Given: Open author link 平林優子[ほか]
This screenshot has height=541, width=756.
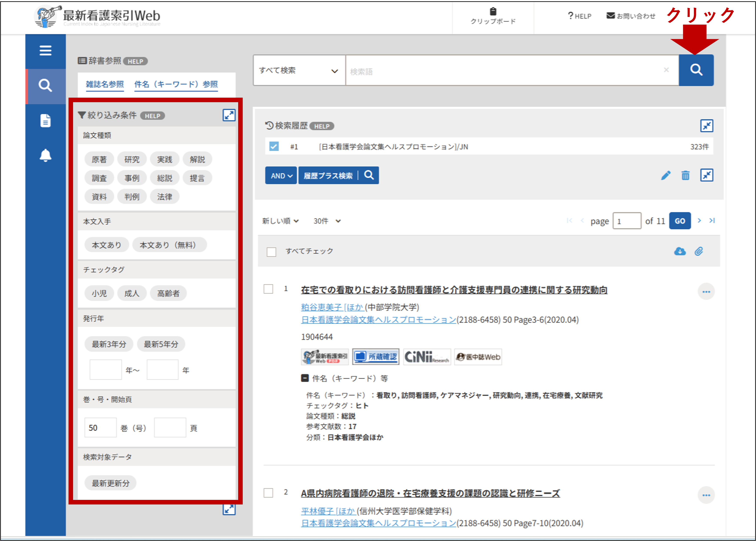Looking at the screenshot, I should [x=328, y=511].
